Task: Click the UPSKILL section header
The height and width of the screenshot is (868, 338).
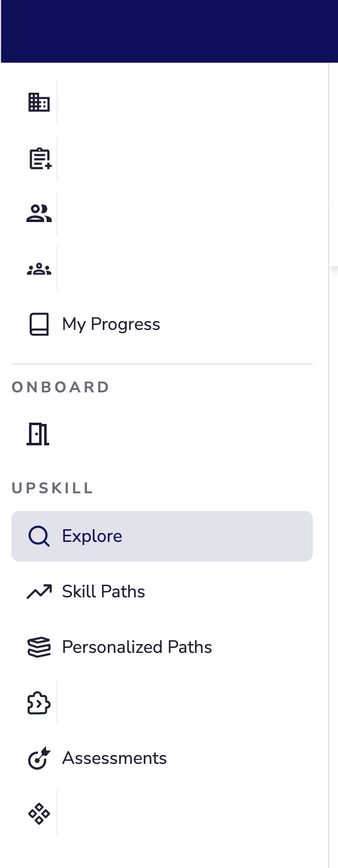Action: click(x=52, y=488)
